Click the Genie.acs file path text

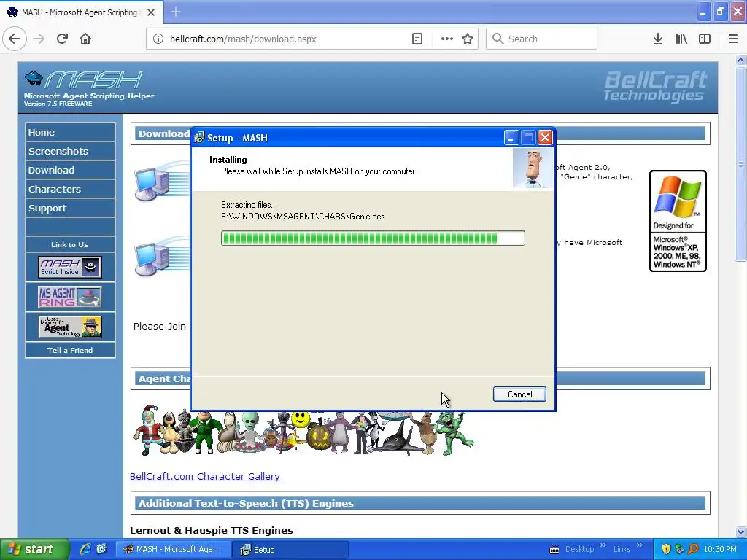(x=303, y=216)
